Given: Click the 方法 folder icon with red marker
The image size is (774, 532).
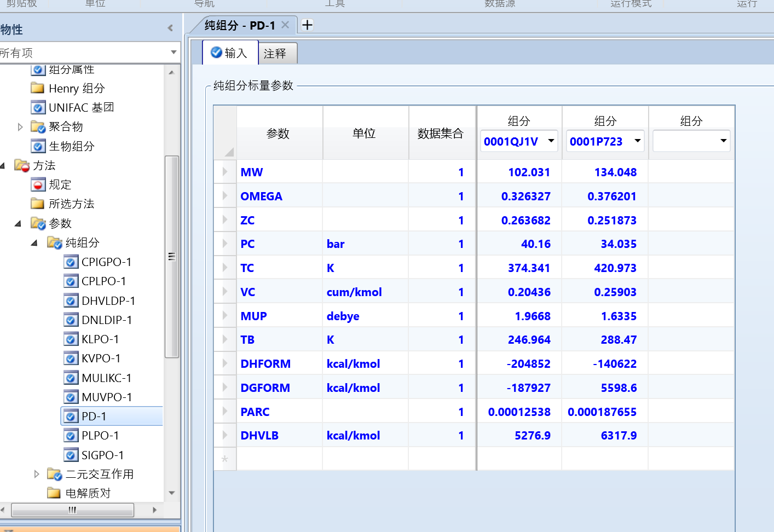Looking at the screenshot, I should click(x=22, y=165).
